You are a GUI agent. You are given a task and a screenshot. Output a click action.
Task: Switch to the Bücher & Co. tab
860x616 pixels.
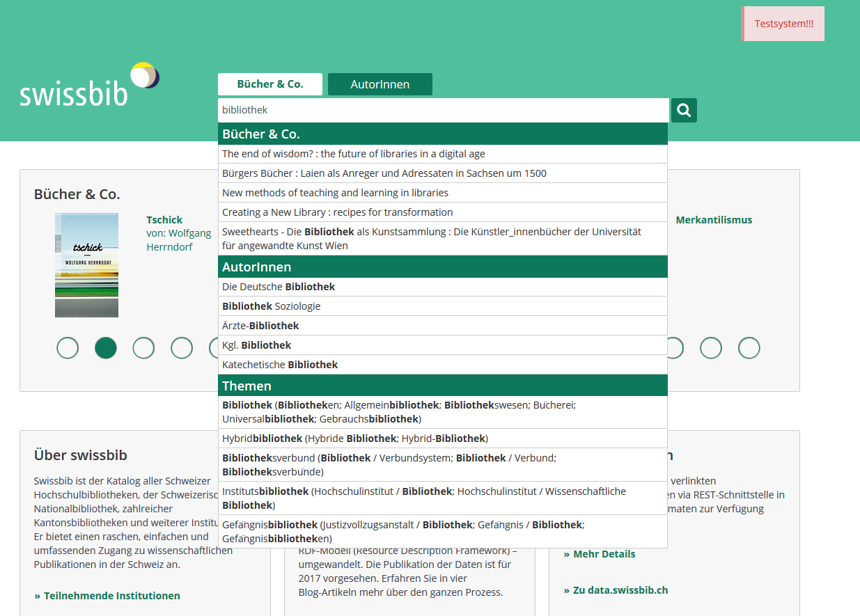(270, 84)
